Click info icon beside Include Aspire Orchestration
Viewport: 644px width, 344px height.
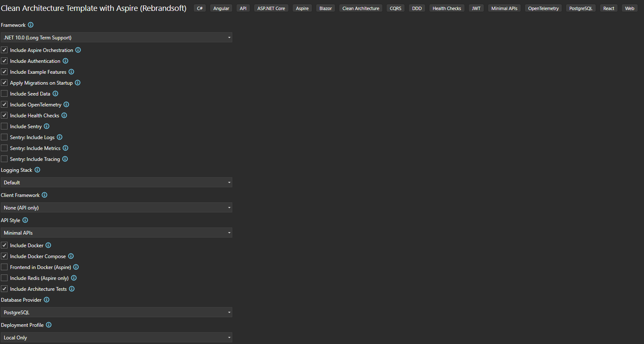[x=78, y=50]
